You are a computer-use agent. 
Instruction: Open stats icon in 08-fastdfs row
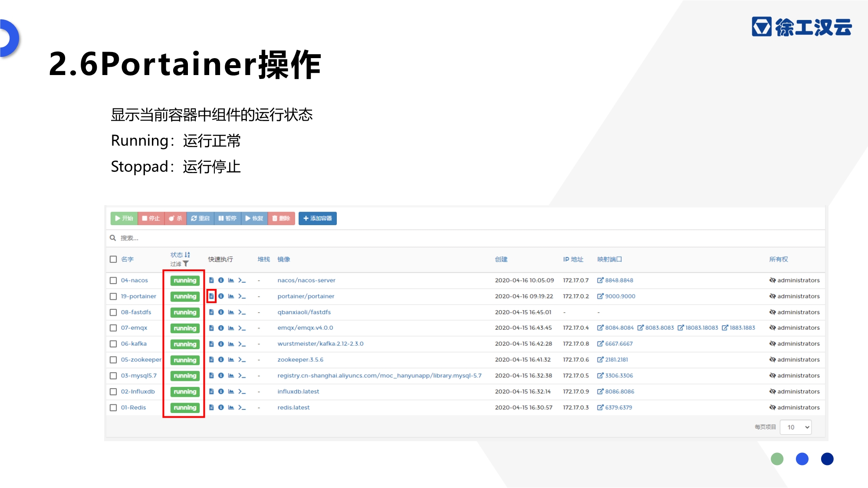pyautogui.click(x=231, y=312)
